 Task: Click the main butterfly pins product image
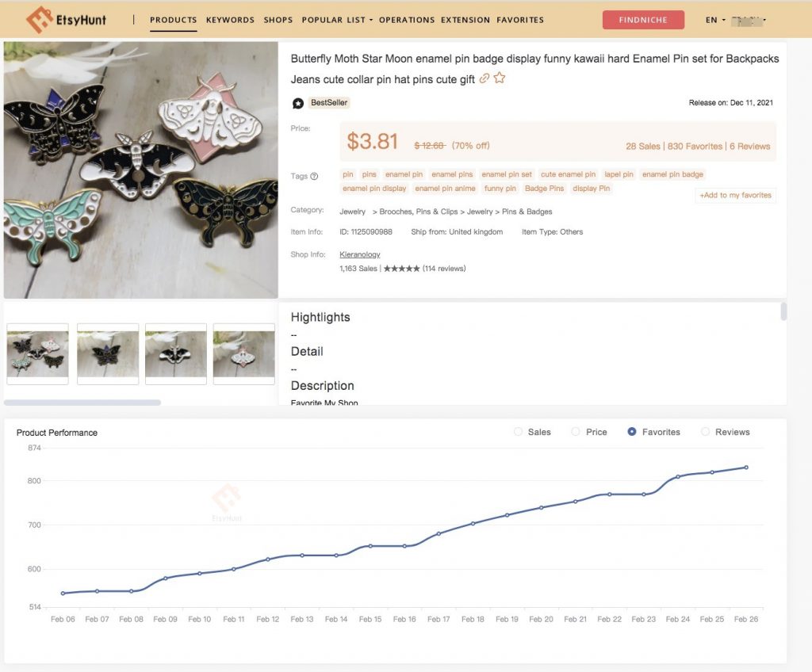[x=141, y=170]
